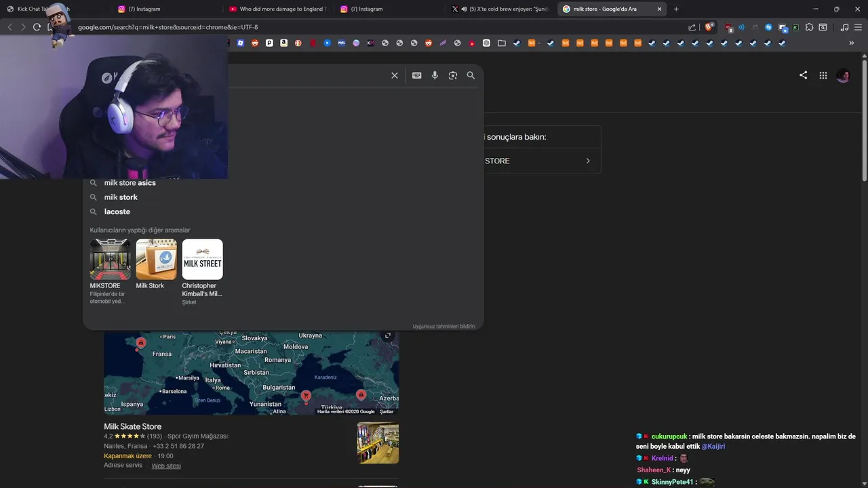Image resolution: width=868 pixels, height=488 pixels.
Task: Click the map 'Şartlar' terms link
Action: (x=387, y=411)
